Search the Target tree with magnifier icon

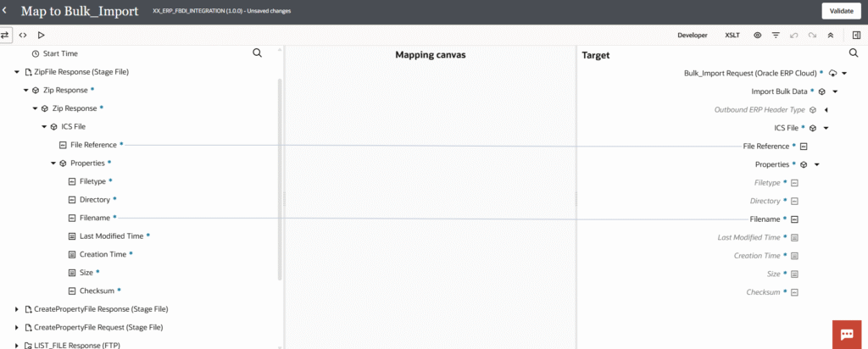[x=854, y=53]
